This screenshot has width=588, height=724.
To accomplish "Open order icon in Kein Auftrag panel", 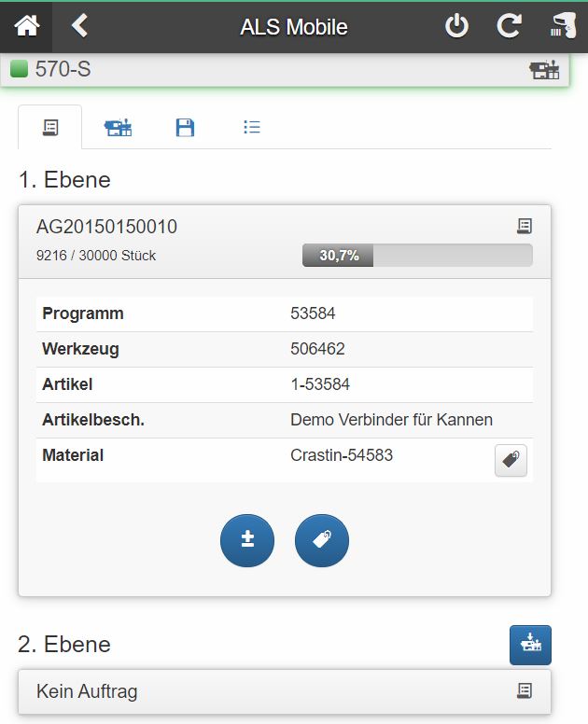I will coord(525,690).
